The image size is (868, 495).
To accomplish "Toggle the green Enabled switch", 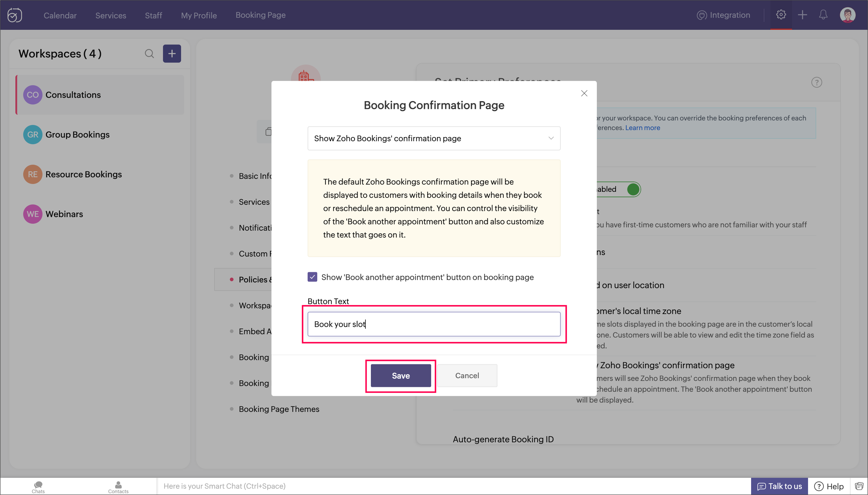I will (633, 189).
